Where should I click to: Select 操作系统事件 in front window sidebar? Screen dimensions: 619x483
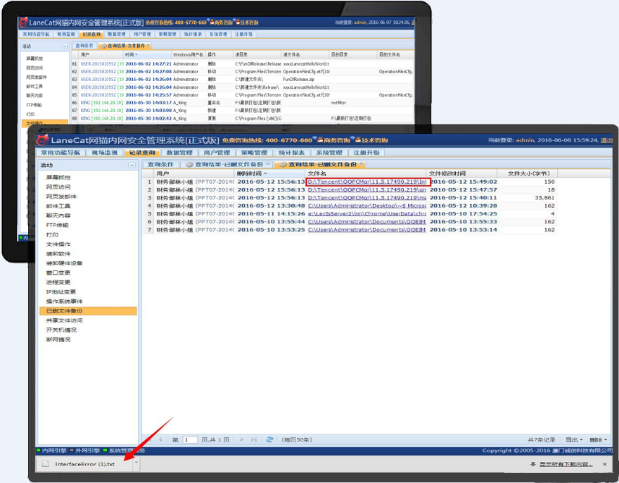point(64,301)
